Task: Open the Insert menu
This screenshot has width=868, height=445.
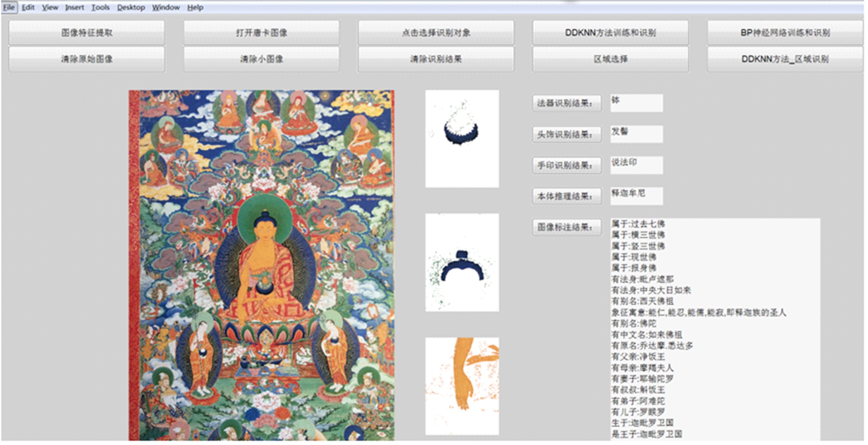Action: tap(74, 7)
